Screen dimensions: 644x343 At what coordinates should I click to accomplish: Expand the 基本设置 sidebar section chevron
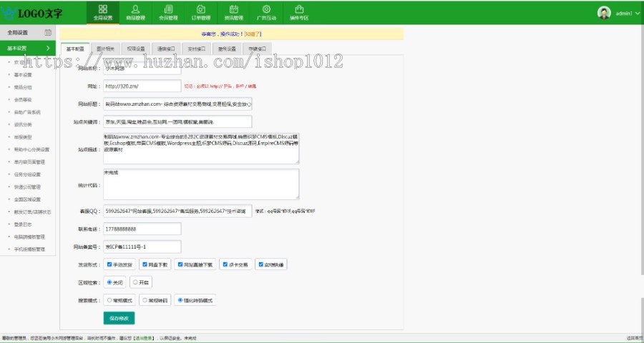pos(48,48)
